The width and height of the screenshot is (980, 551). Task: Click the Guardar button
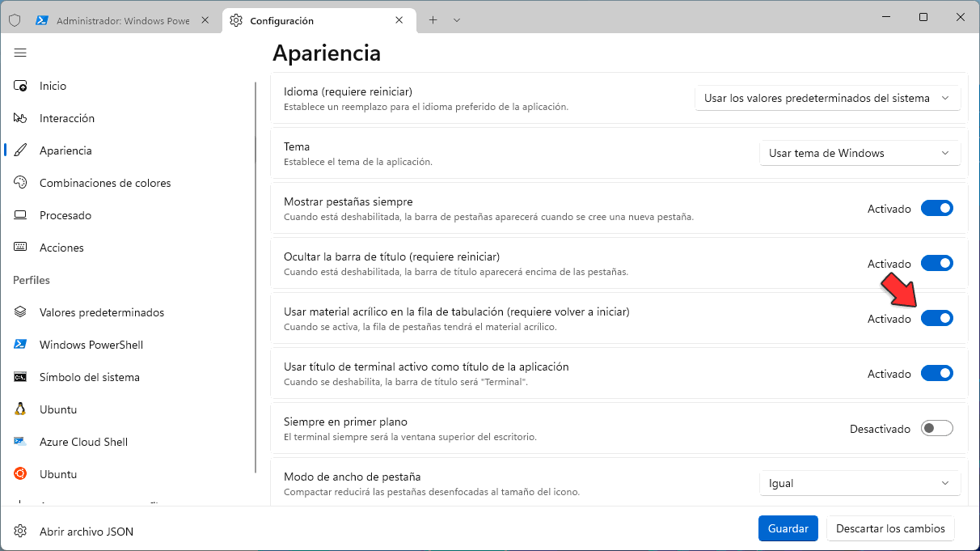tap(788, 528)
